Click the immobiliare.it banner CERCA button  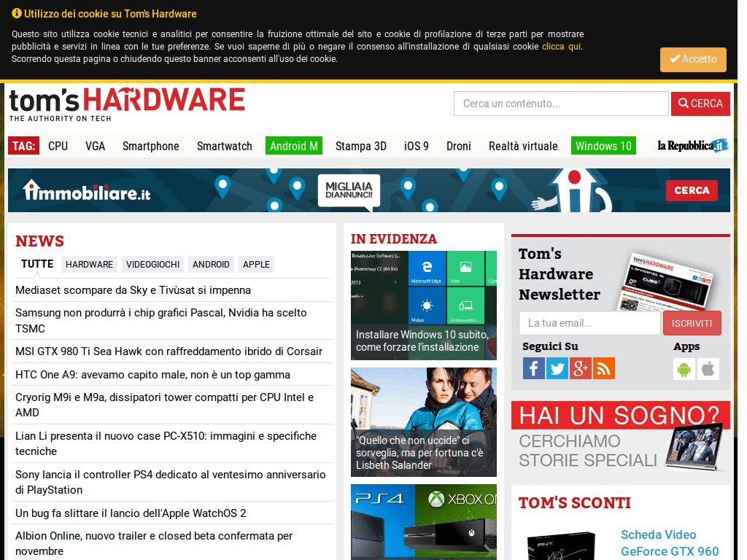[x=692, y=190]
